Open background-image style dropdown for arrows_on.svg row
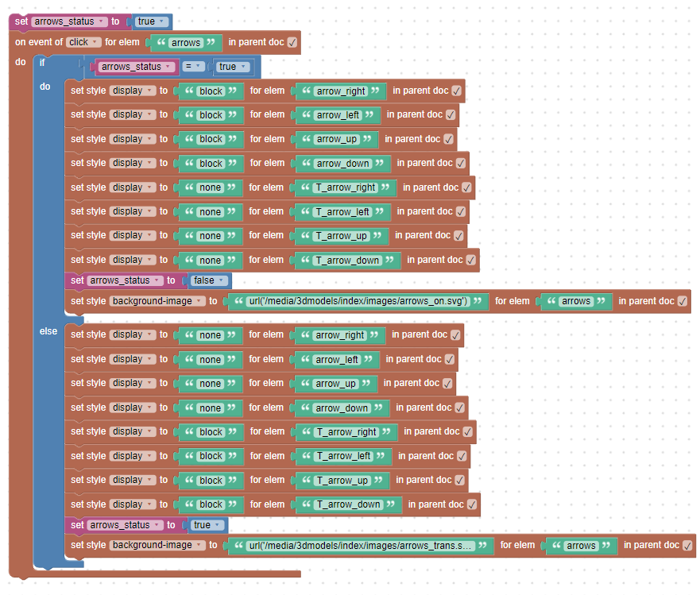 (157, 301)
